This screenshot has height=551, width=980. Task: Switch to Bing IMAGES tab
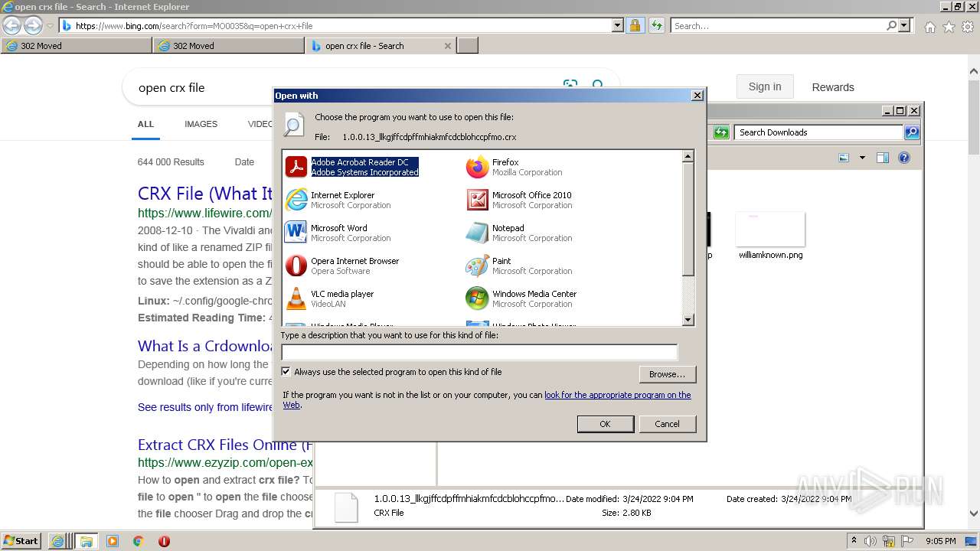pyautogui.click(x=201, y=124)
